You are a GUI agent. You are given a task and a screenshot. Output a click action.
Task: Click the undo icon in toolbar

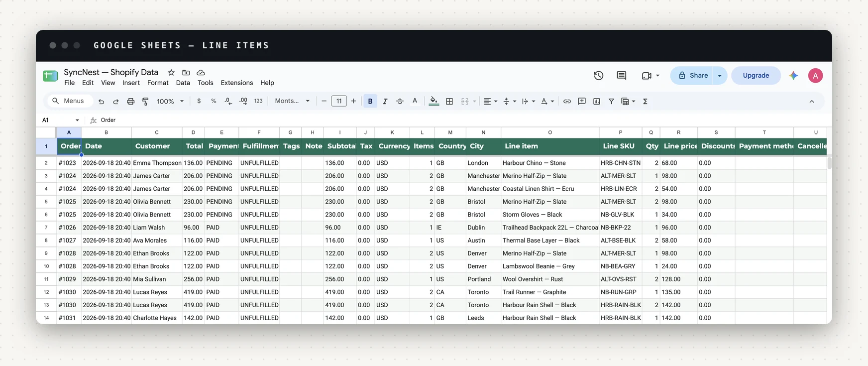click(101, 101)
